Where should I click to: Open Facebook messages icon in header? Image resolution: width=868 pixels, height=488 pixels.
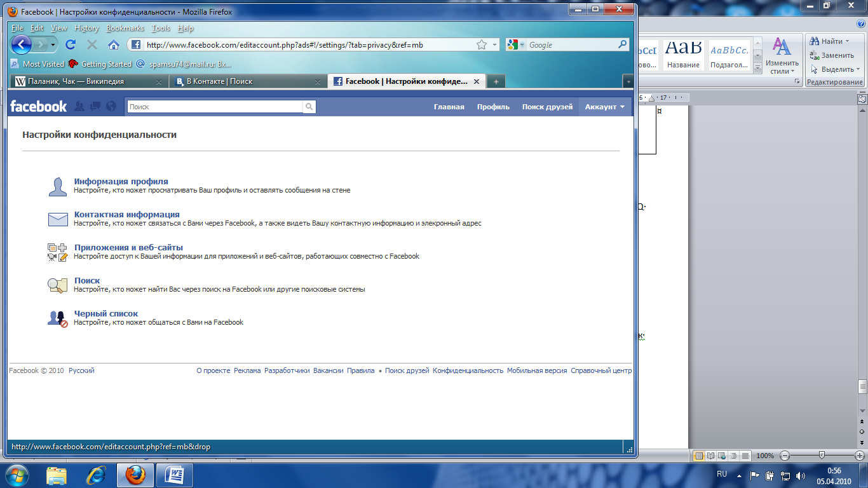pyautogui.click(x=95, y=107)
